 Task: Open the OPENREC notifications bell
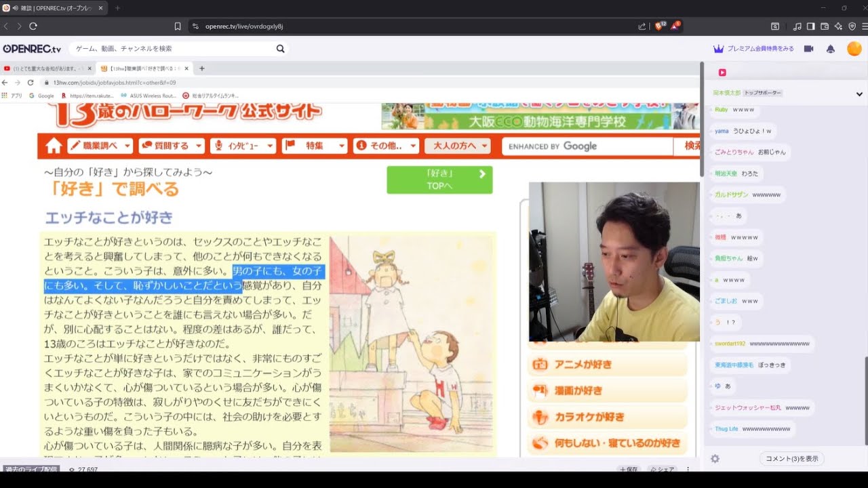pyautogui.click(x=830, y=49)
